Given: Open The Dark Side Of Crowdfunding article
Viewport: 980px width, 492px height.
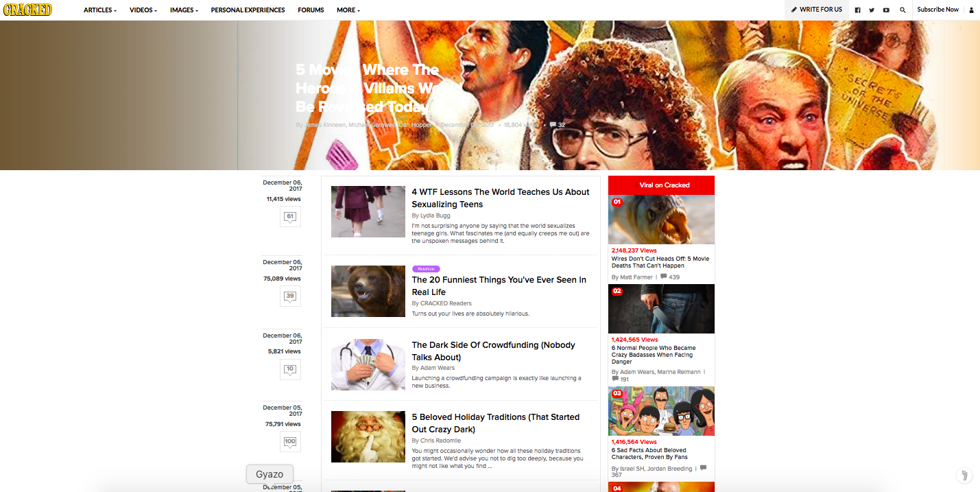Looking at the screenshot, I should [493, 351].
